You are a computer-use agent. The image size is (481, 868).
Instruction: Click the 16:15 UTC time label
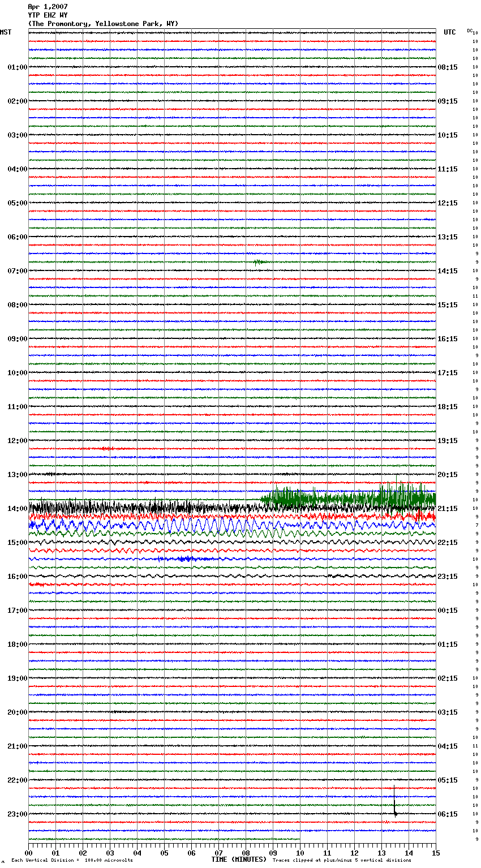click(x=448, y=339)
